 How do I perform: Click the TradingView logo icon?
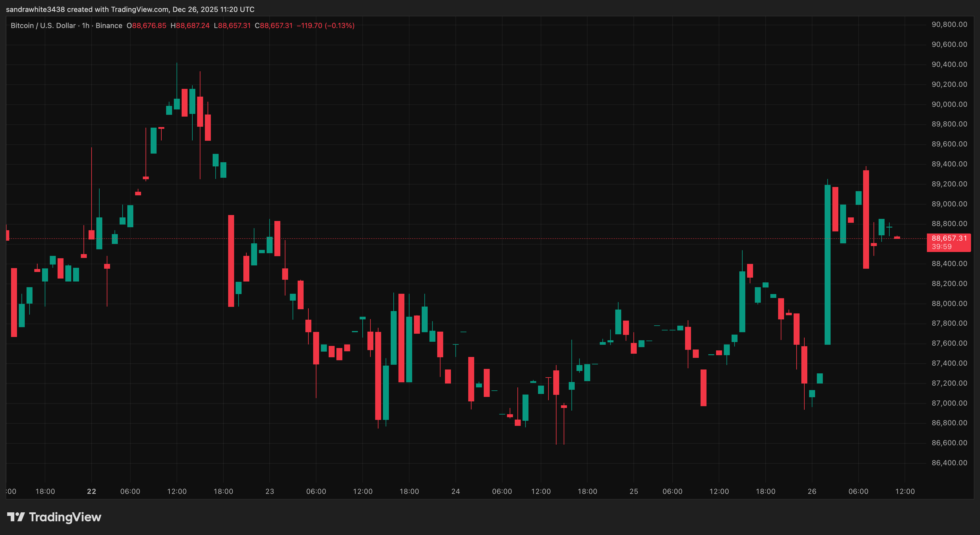(17, 517)
